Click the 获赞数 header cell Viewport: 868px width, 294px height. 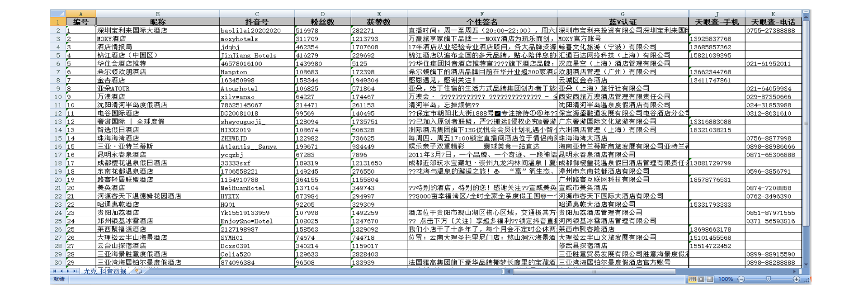point(379,22)
